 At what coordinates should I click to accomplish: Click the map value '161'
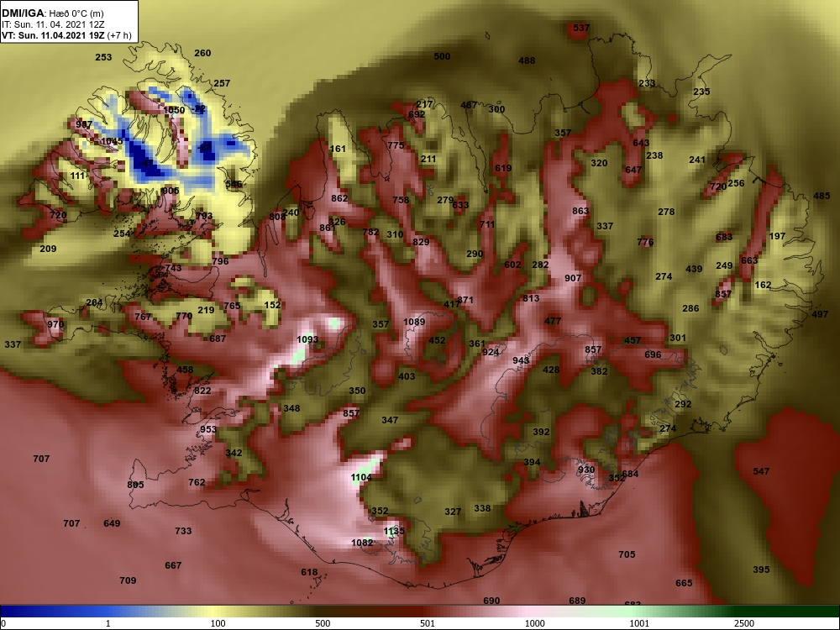(338, 149)
